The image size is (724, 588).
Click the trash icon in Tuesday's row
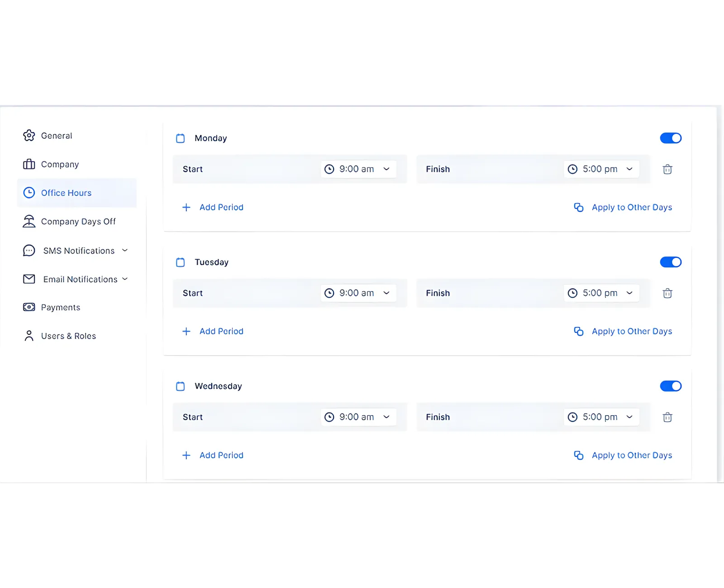click(x=667, y=293)
